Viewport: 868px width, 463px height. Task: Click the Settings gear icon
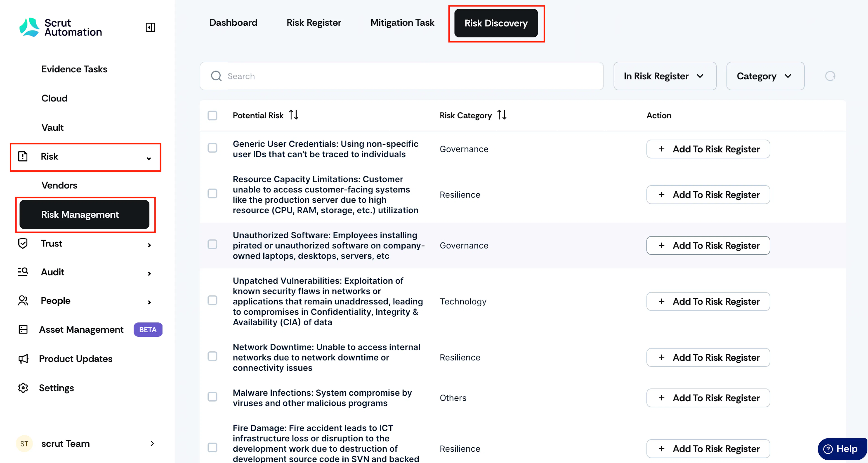[23, 388]
